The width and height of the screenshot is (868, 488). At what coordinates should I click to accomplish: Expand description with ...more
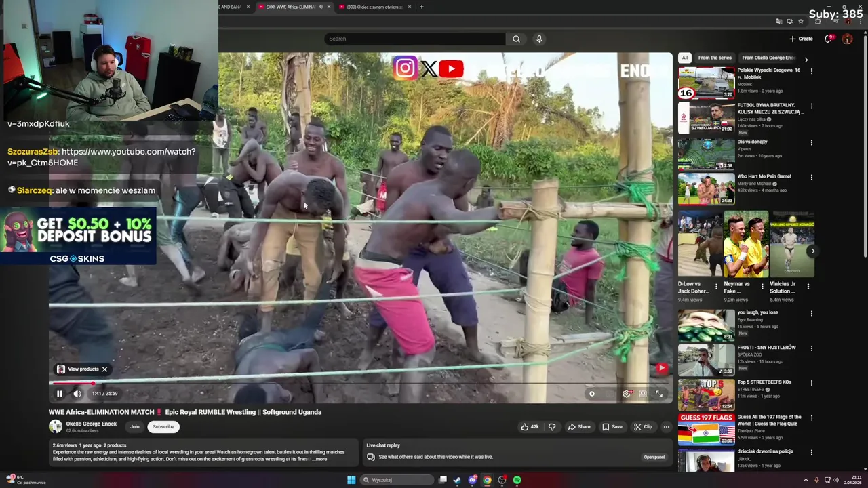tap(319, 459)
